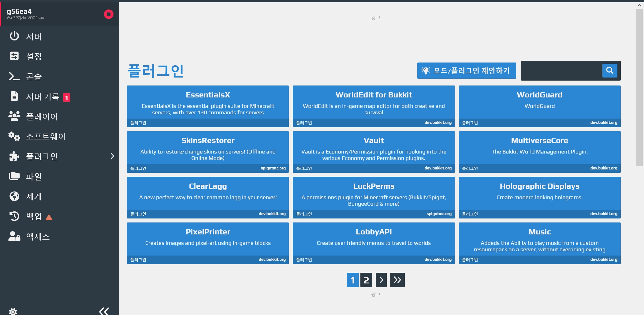Expand the 플러그인 sidebar chevron arrow
The height and width of the screenshot is (315, 644).
(x=112, y=156)
